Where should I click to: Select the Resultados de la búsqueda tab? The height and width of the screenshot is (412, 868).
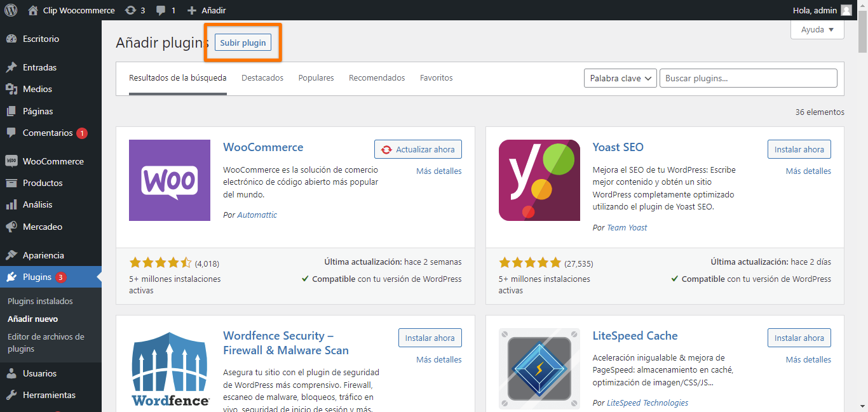pos(178,78)
